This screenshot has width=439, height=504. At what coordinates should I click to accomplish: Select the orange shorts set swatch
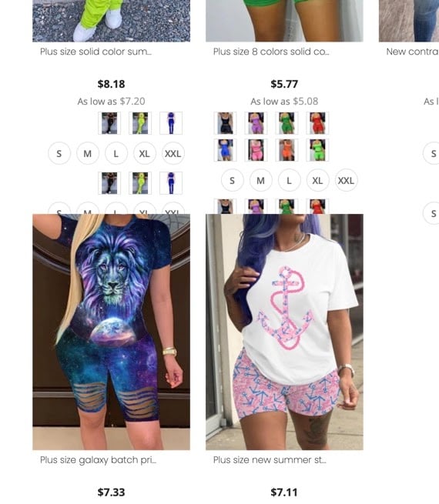[287, 150]
